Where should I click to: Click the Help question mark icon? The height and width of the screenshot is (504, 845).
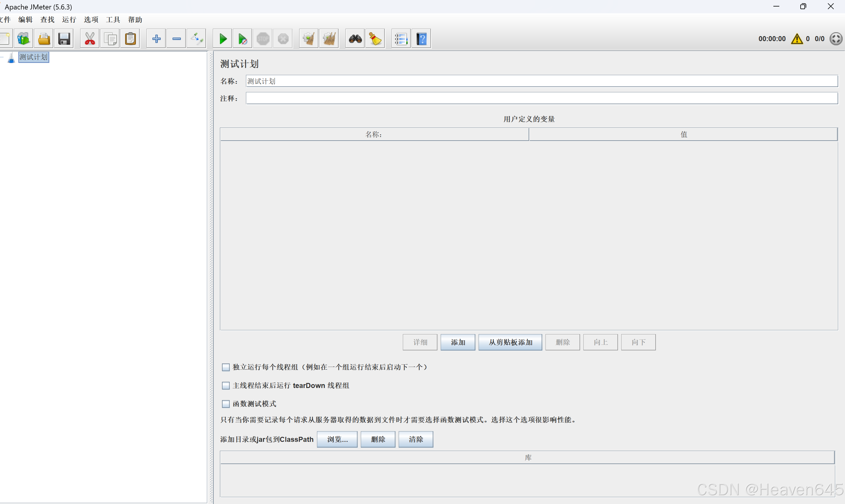pyautogui.click(x=421, y=39)
